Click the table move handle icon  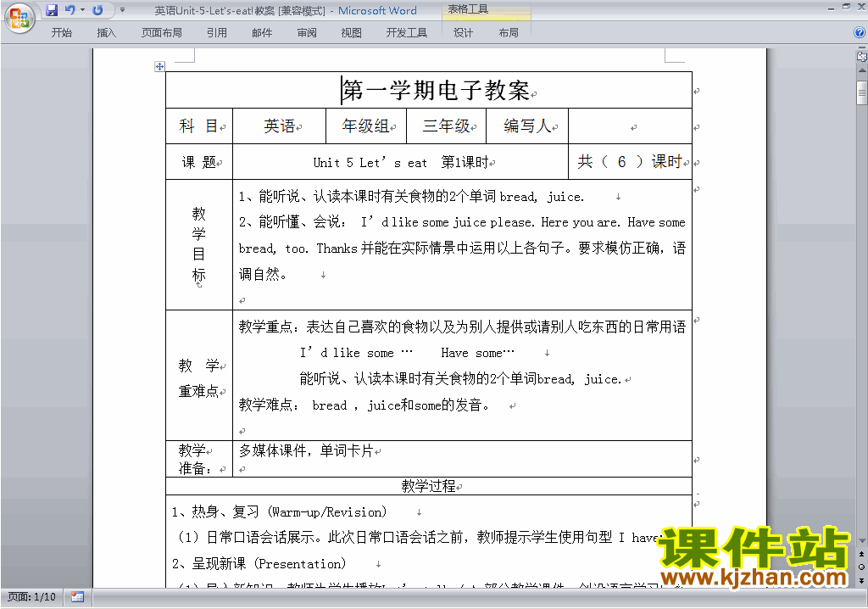click(159, 66)
